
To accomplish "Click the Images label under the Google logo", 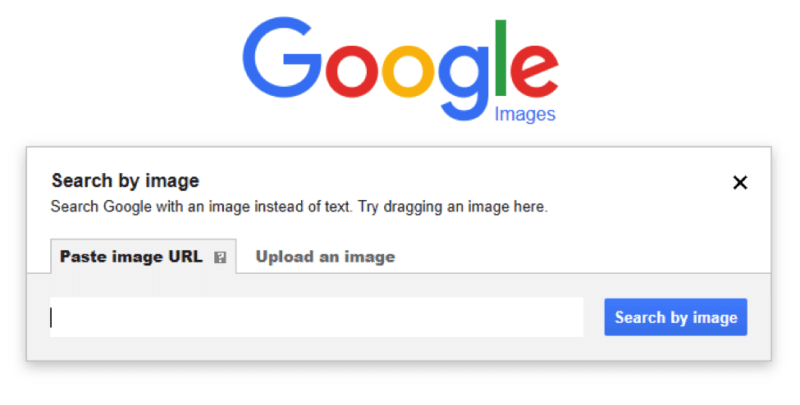I will [x=524, y=114].
